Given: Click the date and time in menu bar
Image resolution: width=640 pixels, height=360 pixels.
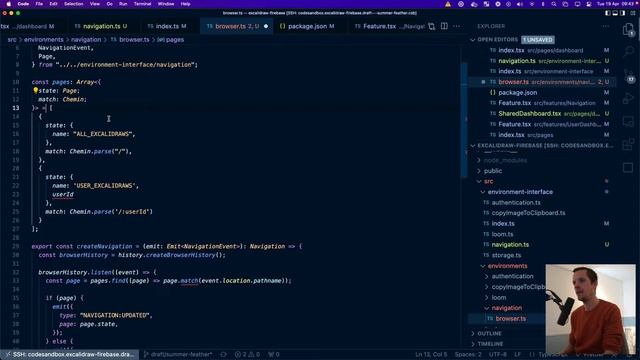Looking at the screenshot, I should [x=617, y=4].
